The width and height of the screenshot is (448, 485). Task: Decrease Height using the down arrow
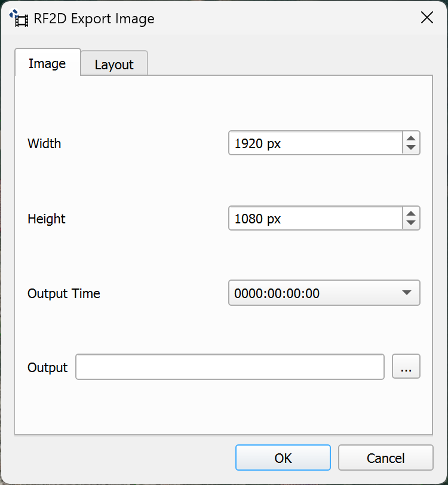[x=410, y=223]
